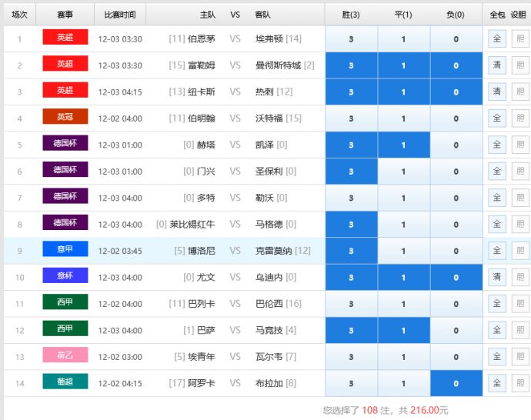Image resolution: width=531 pixels, height=420 pixels.
Task: Click the 德国杯 badge for 赫塔 match
Action: (65, 144)
